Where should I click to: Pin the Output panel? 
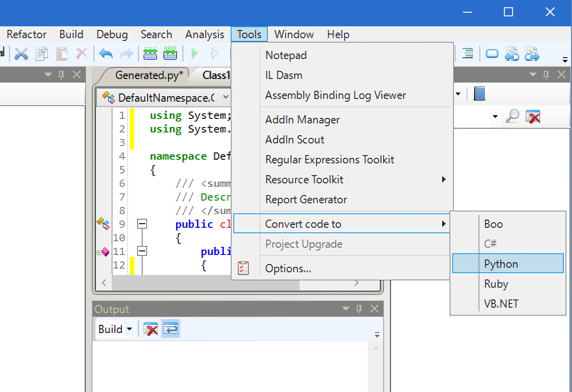(360, 309)
